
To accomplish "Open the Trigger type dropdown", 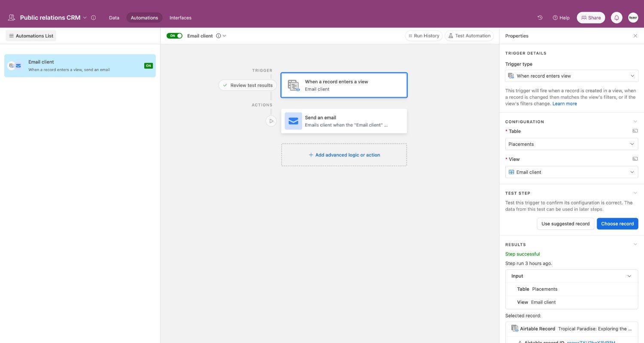I will click(572, 76).
